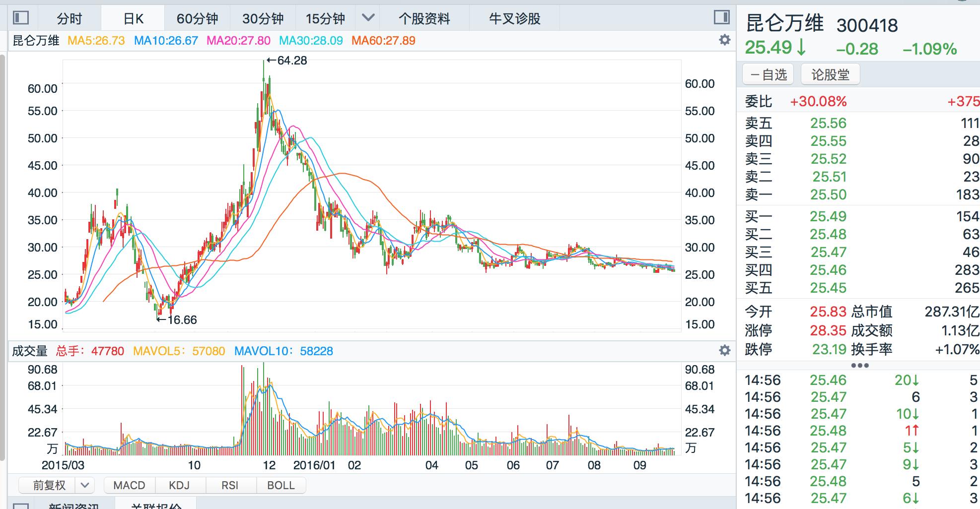Open the 个股资料 page
The image size is (980, 509).
click(425, 18)
